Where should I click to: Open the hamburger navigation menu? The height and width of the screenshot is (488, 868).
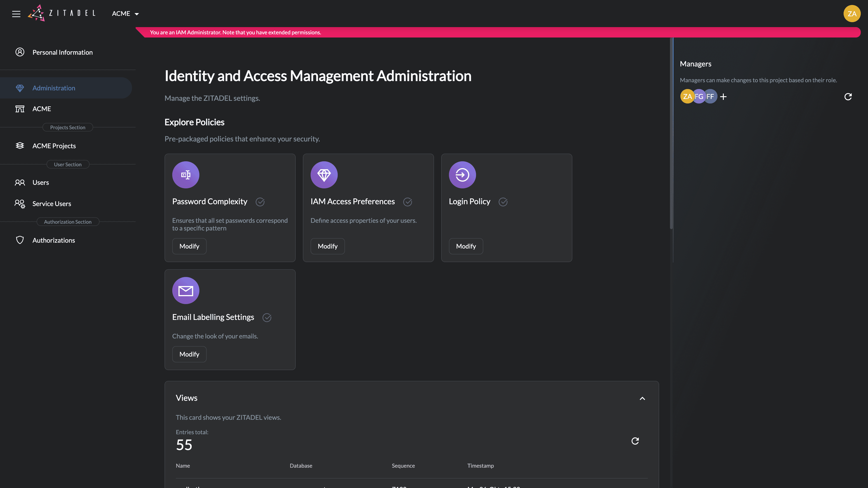point(16,14)
